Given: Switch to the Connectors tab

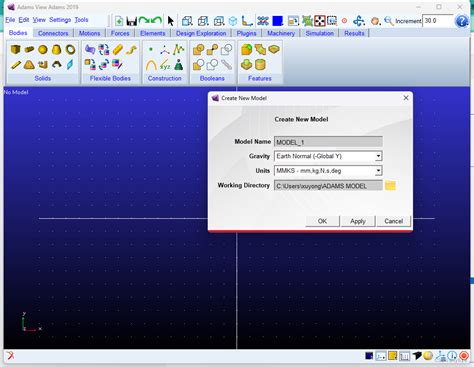Looking at the screenshot, I should coord(53,33).
